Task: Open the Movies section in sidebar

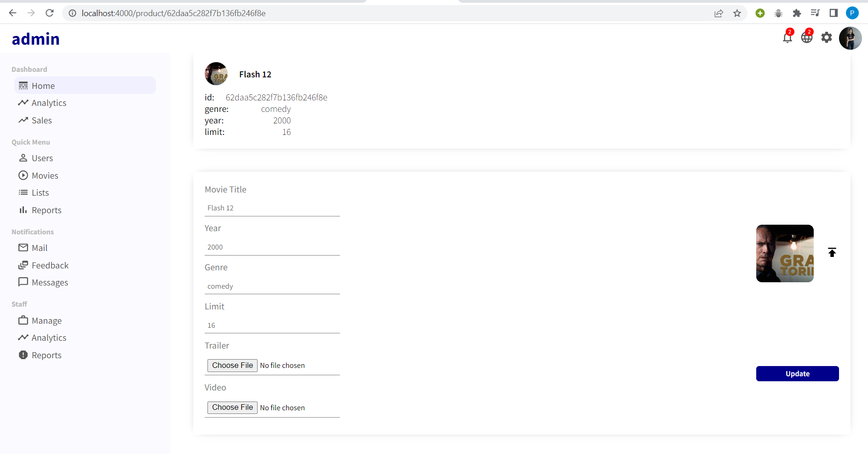Action: [44, 175]
